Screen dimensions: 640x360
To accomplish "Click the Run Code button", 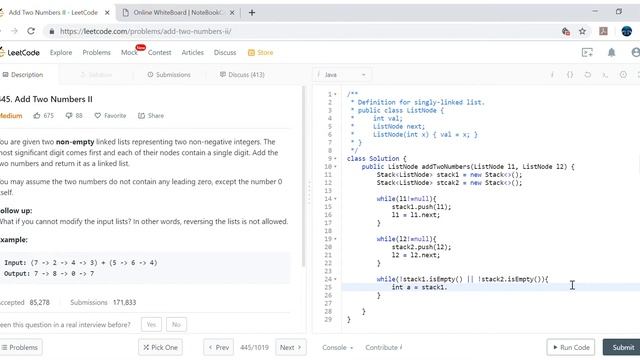I will (571, 347).
